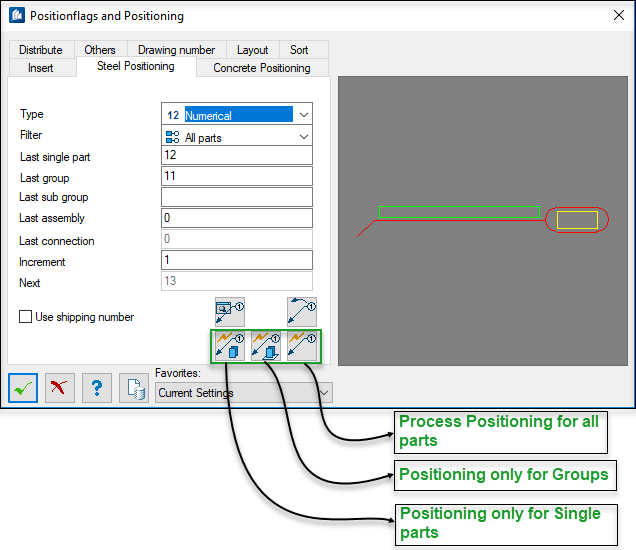Cancel with the red X button
Image resolution: width=636 pixels, height=550 pixels.
pyautogui.click(x=60, y=388)
